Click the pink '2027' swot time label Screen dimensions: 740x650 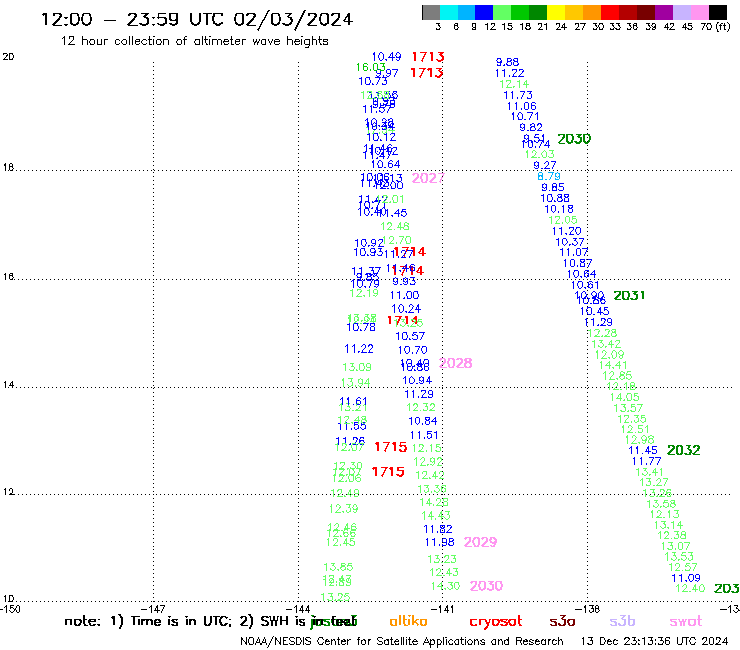[428, 178]
